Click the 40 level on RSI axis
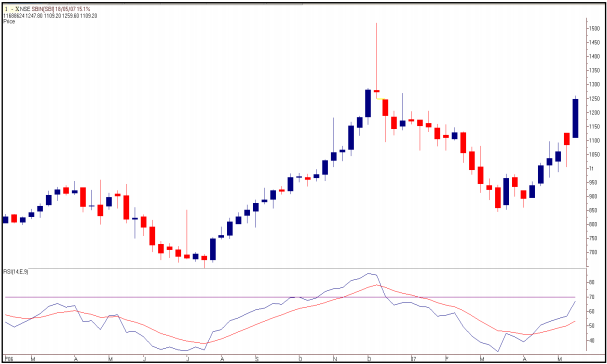The height and width of the screenshot is (364, 607). click(592, 341)
